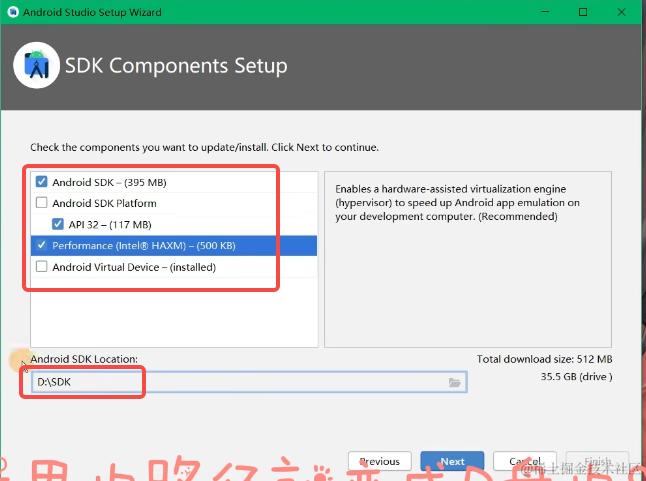Click the SDK Components Setup heading
This screenshot has width=646, height=481.
click(176, 66)
